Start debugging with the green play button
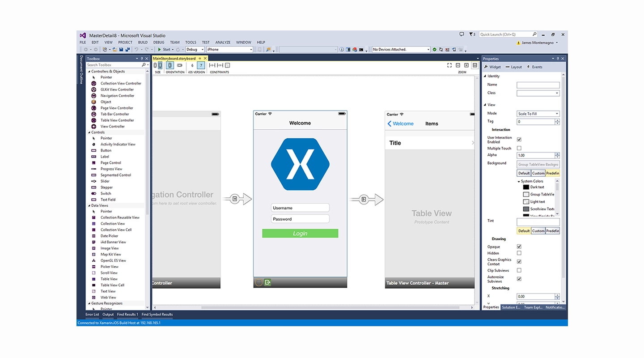The width and height of the screenshot is (644, 358). [159, 50]
